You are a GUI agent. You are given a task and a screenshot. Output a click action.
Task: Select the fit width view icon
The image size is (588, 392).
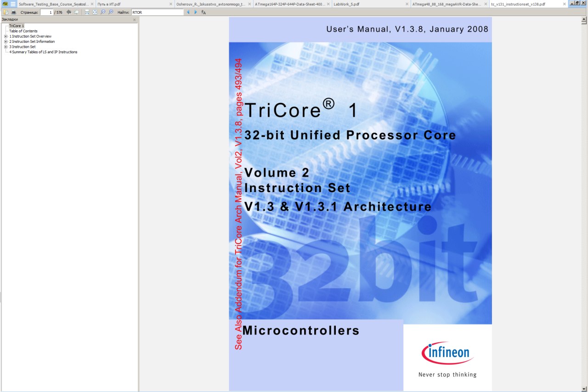(x=87, y=12)
